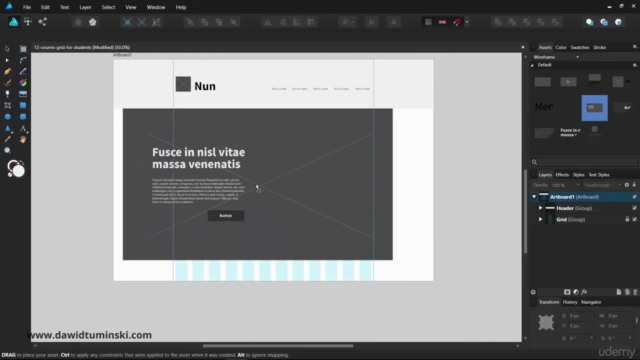640x360 pixels.
Task: Switch to the Text Styles tab
Action: pos(599,175)
